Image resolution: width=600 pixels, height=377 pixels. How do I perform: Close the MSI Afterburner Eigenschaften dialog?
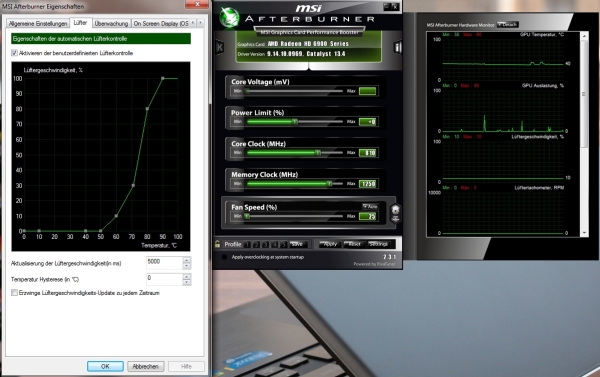point(197,4)
